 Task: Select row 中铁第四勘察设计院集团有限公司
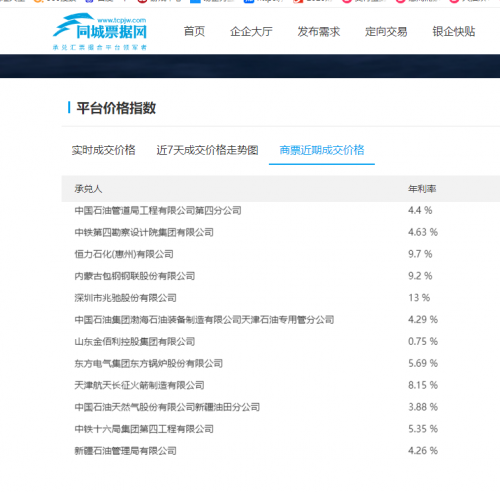(281, 232)
